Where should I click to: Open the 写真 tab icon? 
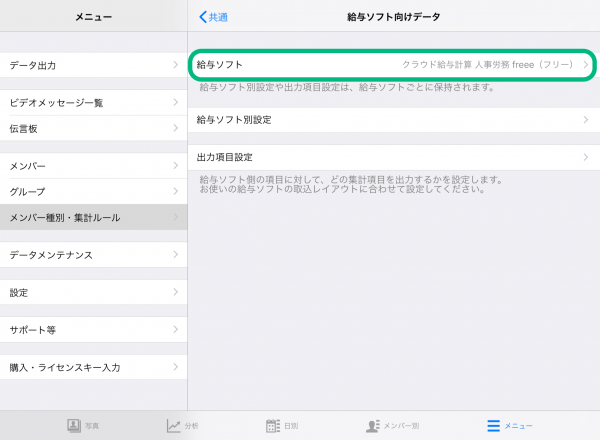tap(74, 425)
